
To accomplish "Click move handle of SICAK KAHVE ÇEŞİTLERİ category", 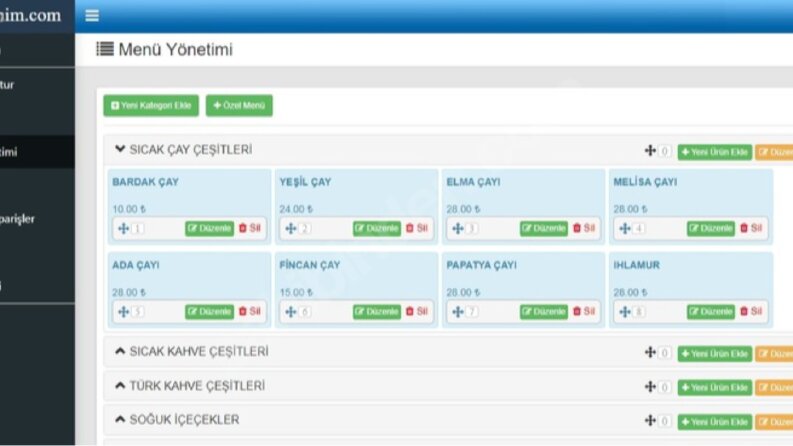I will pyautogui.click(x=650, y=352).
